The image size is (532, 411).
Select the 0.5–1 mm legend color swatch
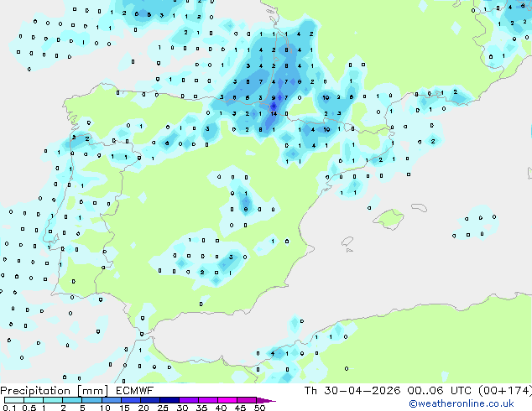coord(34,400)
